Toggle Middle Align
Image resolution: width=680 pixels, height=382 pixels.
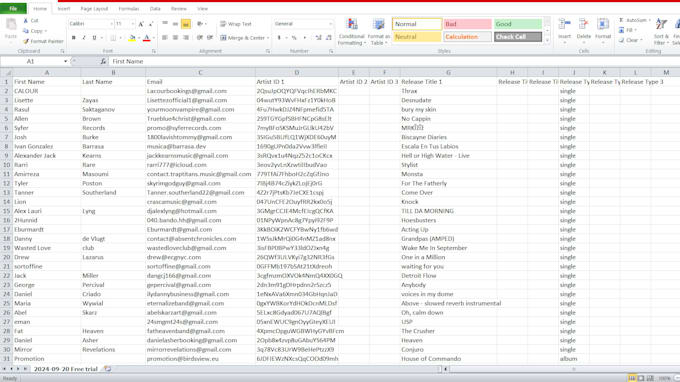point(175,24)
